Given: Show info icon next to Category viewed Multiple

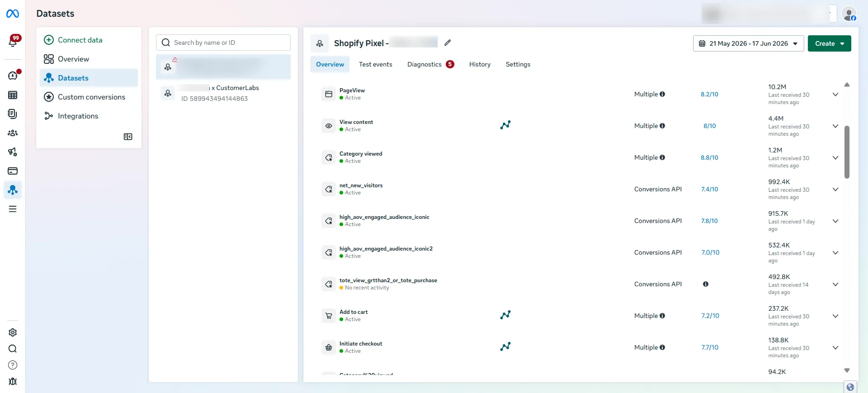Looking at the screenshot, I should click(x=662, y=157).
